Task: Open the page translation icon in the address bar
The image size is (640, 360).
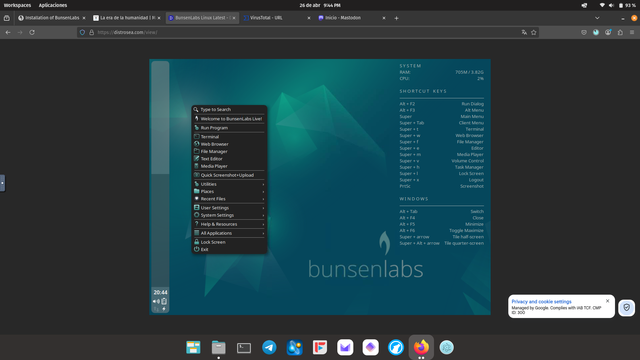Action: pyautogui.click(x=524, y=32)
